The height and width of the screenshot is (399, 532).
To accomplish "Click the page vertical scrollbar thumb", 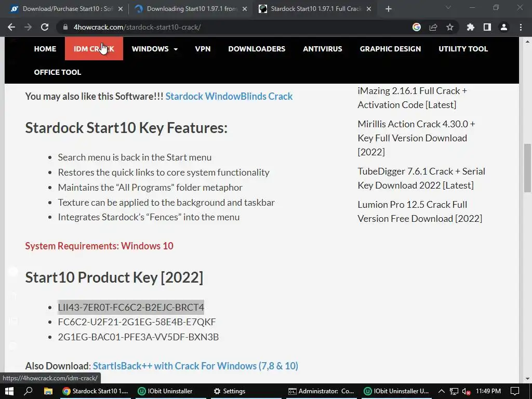I will pyautogui.click(x=527, y=168).
